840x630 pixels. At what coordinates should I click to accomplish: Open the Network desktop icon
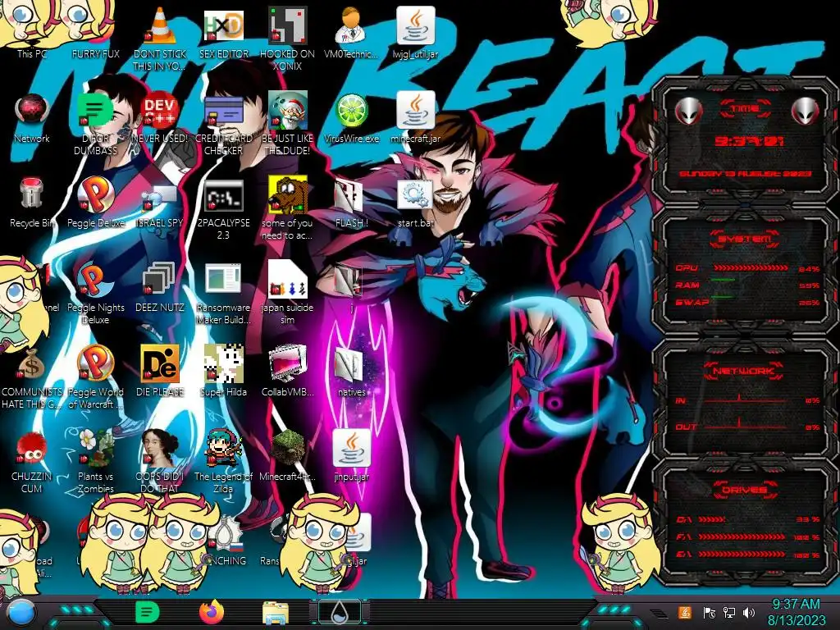[32, 111]
